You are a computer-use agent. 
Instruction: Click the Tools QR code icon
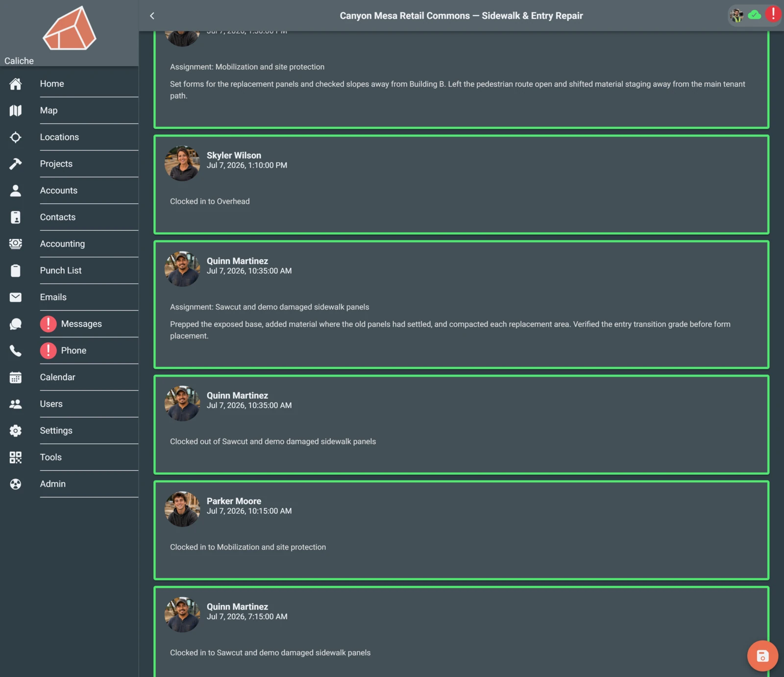[x=16, y=458]
